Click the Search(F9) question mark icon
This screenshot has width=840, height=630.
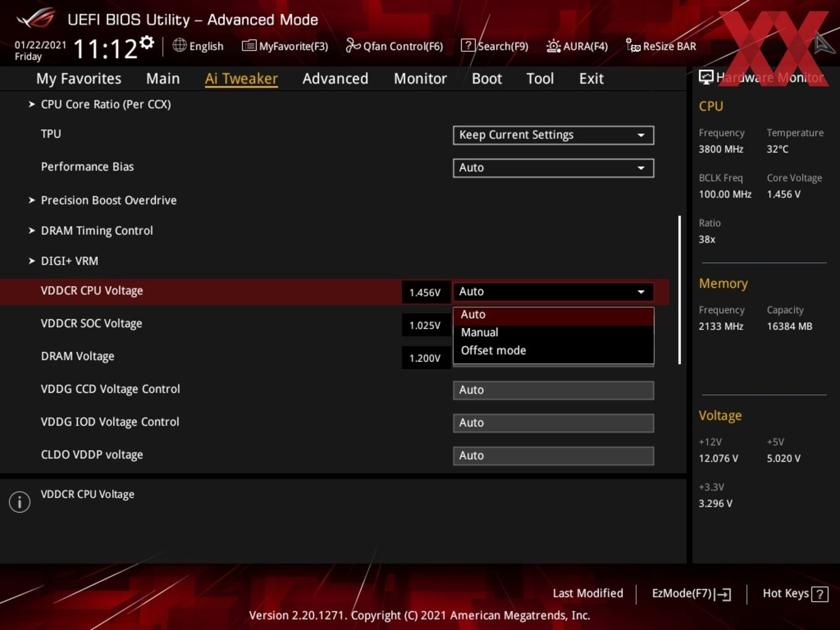pyautogui.click(x=468, y=46)
